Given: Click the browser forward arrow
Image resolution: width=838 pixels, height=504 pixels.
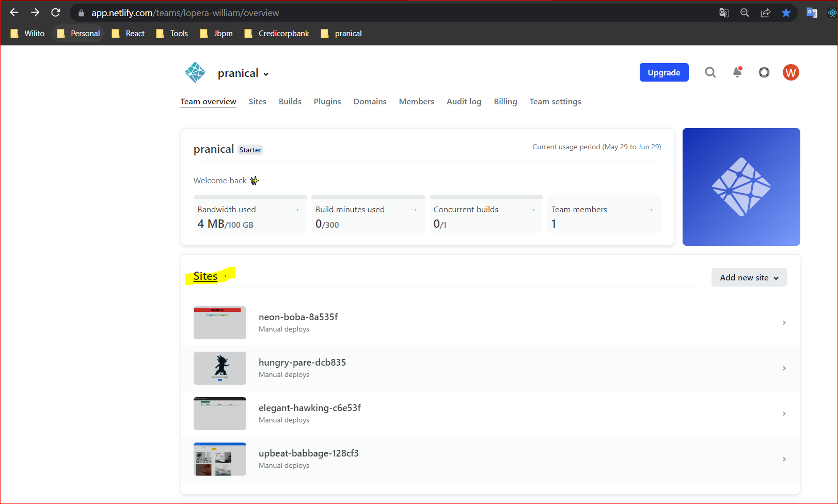Looking at the screenshot, I should [35, 12].
